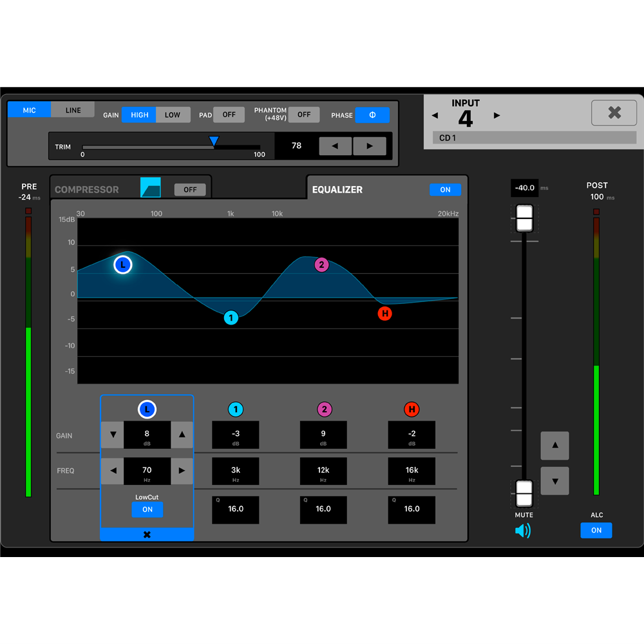Turn off the Equalizer
Screen dimensions: 644x644
click(445, 189)
